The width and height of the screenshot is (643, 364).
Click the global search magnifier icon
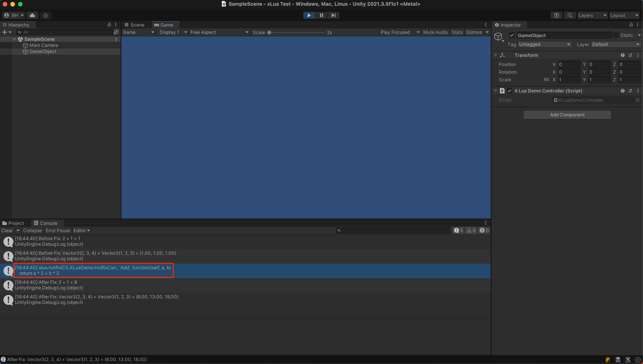tap(570, 15)
